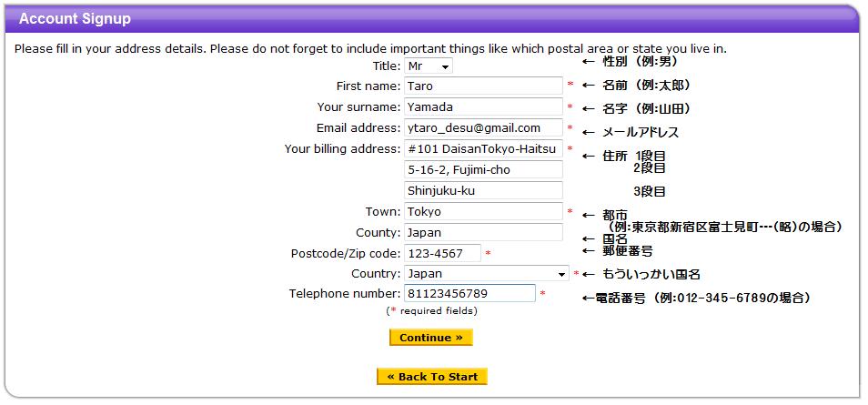Select the address field containing Shinjuku-ku
Image resolution: width=868 pixels, height=405 pixels.
click(483, 191)
